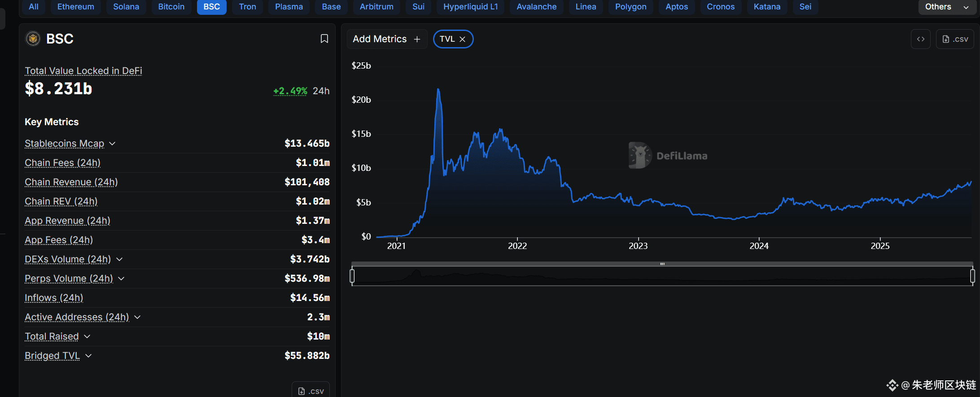Screen dimensions: 980x397
Task: Download key metrics .csv file
Action: coord(311,391)
